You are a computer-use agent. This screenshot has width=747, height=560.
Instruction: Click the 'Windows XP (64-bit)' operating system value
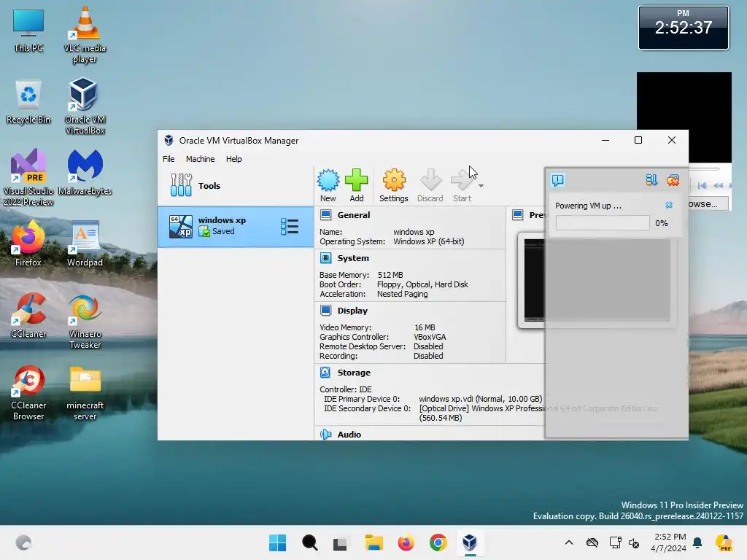(x=429, y=241)
